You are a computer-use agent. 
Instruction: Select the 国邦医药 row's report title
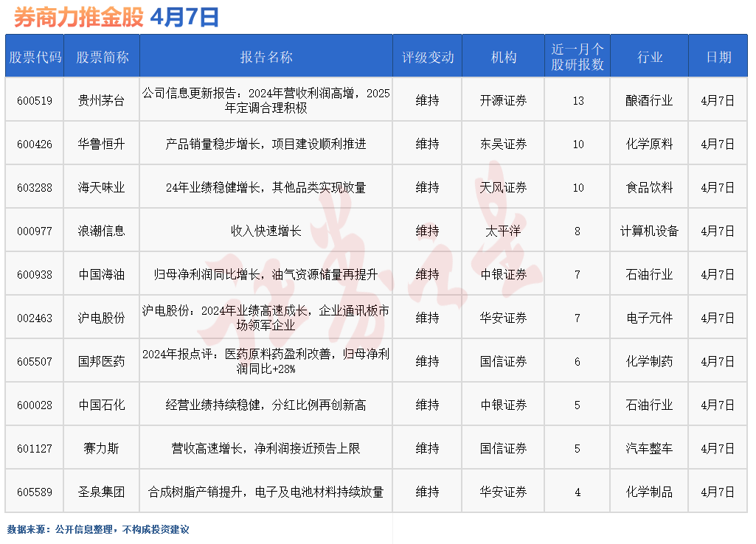[264, 360]
